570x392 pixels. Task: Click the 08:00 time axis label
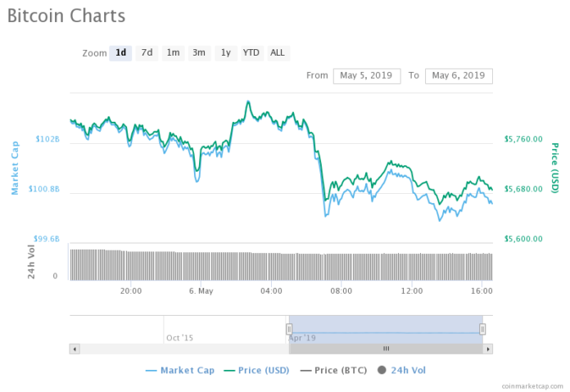point(341,291)
